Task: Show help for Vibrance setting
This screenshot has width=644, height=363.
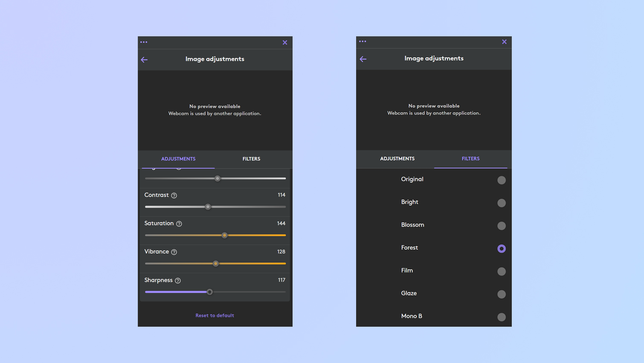Action: point(174,252)
